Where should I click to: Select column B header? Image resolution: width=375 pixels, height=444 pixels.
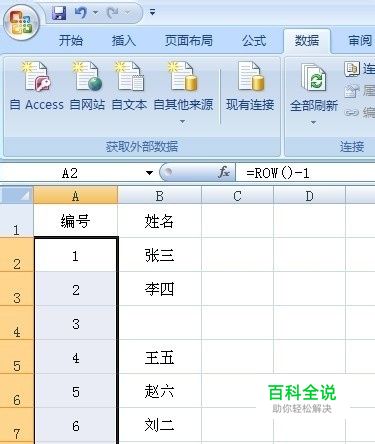[x=160, y=196]
